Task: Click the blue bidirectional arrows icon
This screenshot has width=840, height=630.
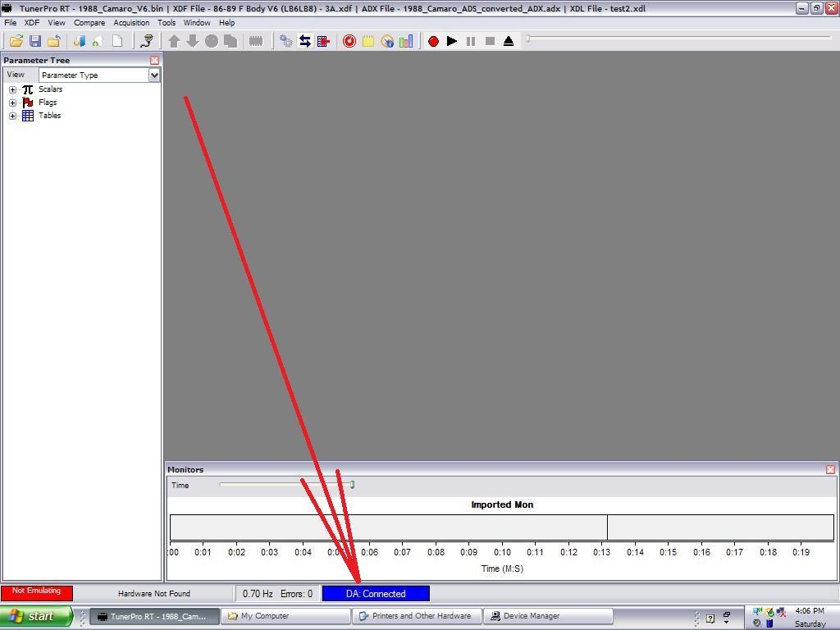Action: (x=304, y=41)
